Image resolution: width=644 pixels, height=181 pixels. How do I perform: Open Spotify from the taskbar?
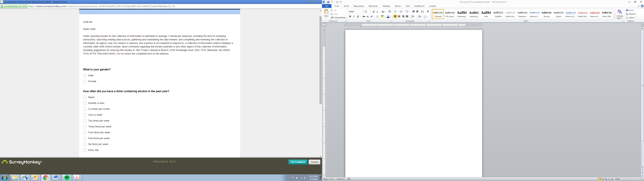[67, 177]
